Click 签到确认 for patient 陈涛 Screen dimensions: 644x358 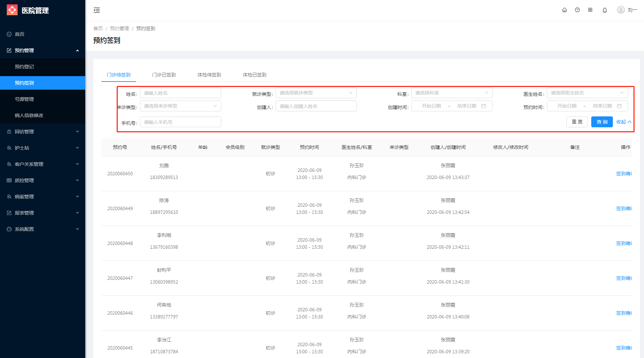(x=624, y=208)
